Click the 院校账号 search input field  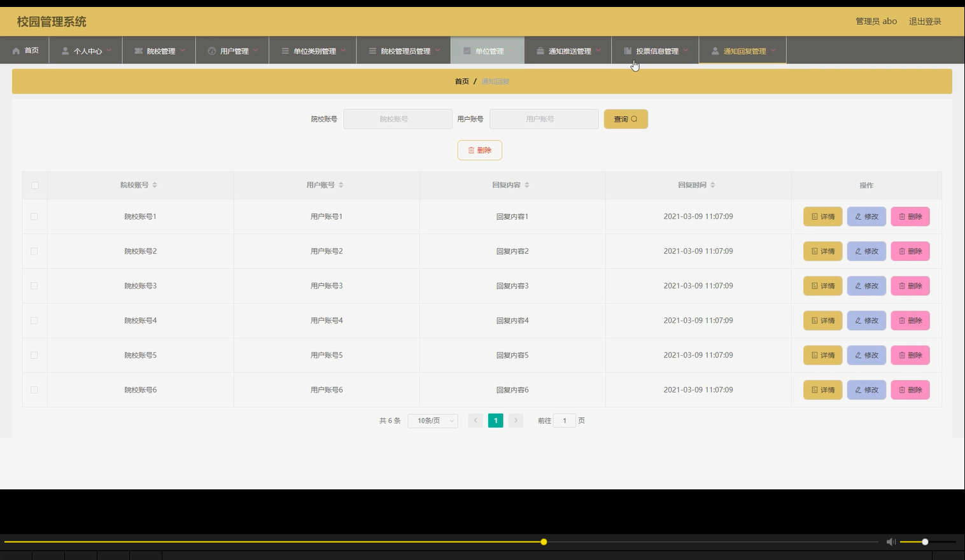(x=398, y=119)
